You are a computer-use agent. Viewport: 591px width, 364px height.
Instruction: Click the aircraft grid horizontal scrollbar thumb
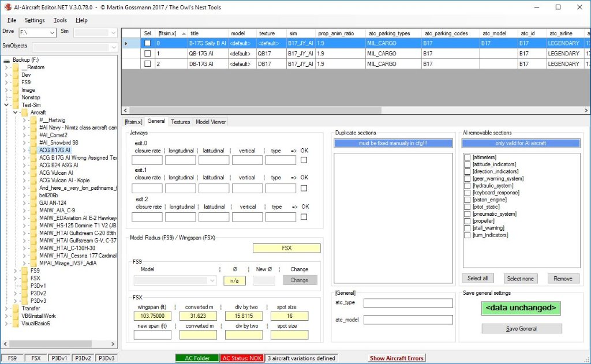point(256,110)
